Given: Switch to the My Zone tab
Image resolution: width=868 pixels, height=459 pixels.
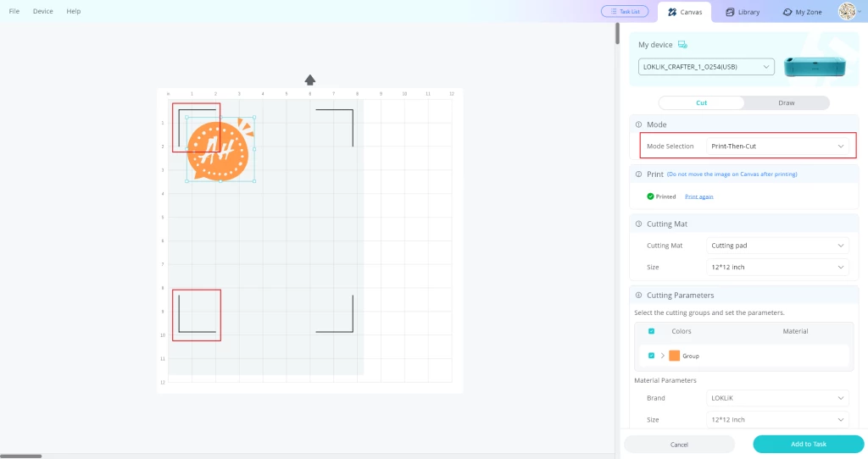Looking at the screenshot, I should pos(802,12).
